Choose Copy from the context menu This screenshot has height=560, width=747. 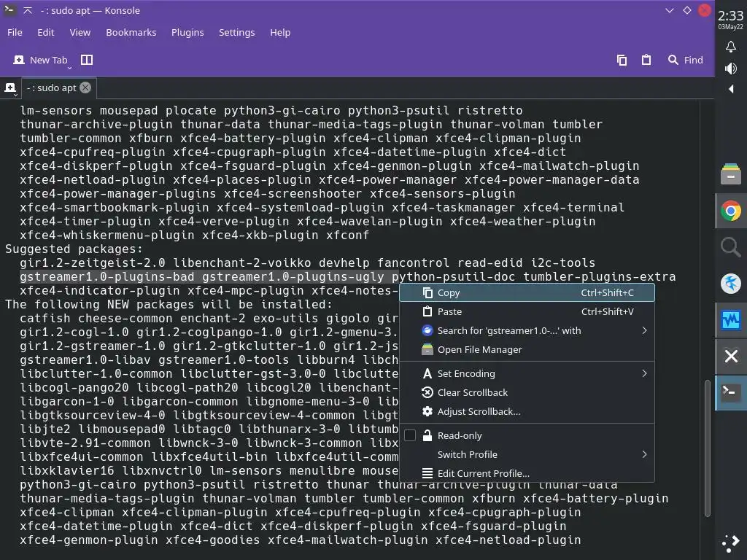[527, 293]
